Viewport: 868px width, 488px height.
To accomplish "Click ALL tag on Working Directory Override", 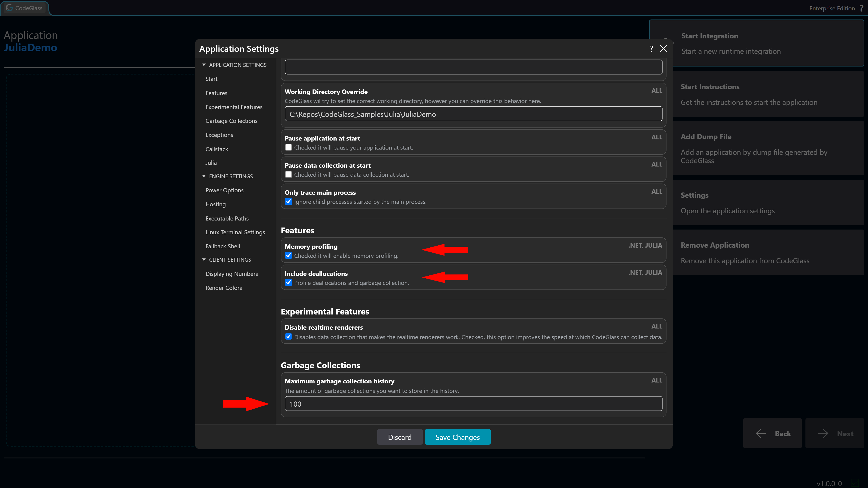I will 657,91.
